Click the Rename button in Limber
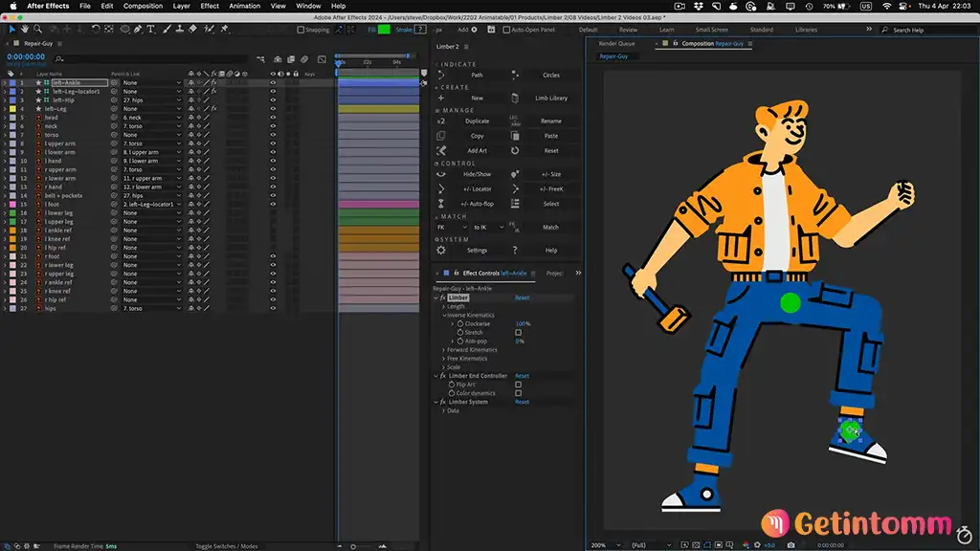This screenshot has height=551, width=980. 550,121
